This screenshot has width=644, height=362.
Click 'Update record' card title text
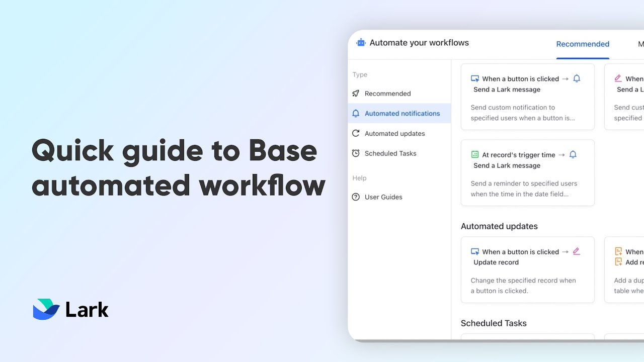[x=496, y=262]
